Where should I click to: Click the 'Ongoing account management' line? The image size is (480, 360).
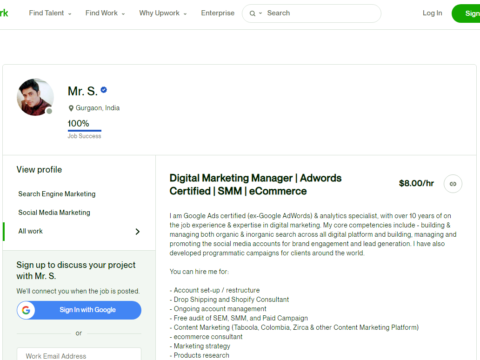tap(218, 309)
